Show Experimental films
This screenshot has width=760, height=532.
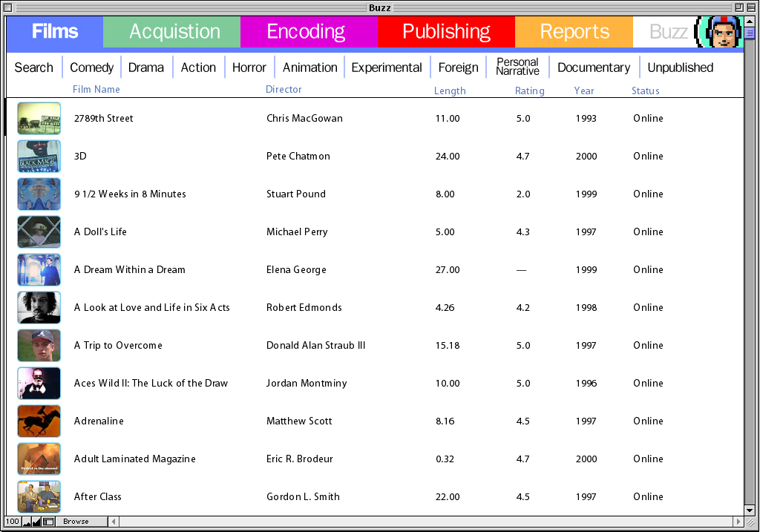pos(387,68)
